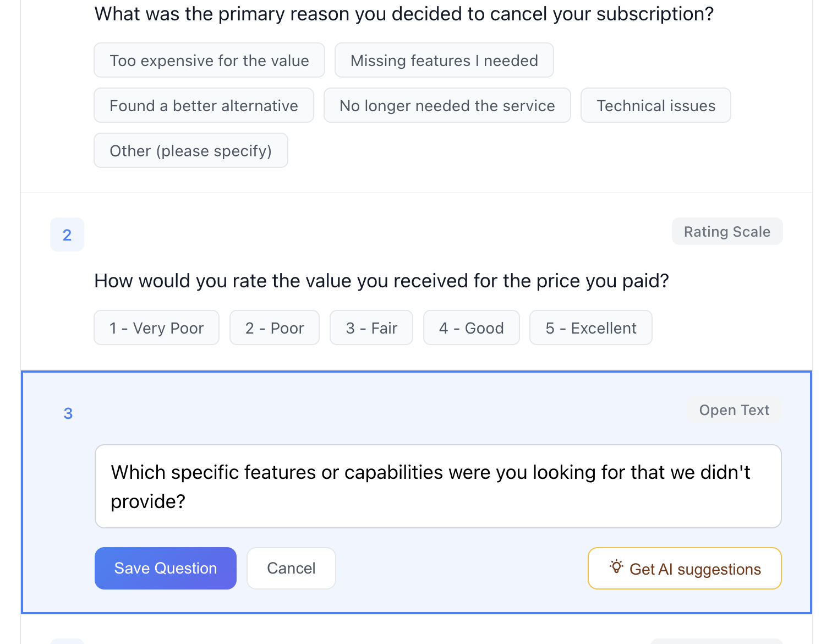This screenshot has height=644, width=832.
Task: Select 'Found a better alternative' option
Action: point(204,106)
